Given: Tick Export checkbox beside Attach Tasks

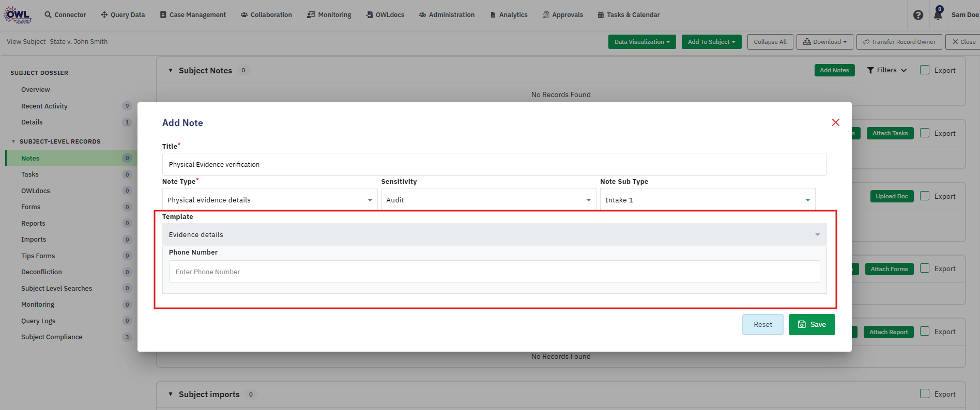Looking at the screenshot, I should point(925,133).
